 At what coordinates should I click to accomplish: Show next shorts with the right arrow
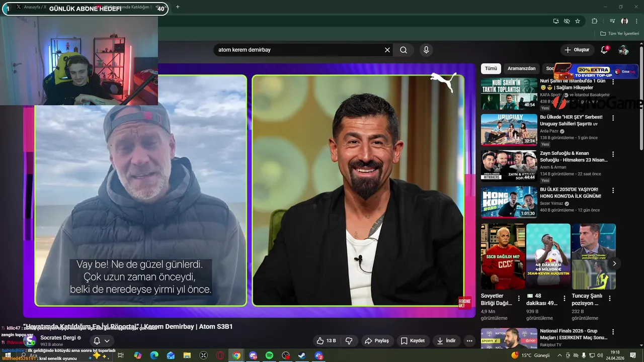point(614,263)
